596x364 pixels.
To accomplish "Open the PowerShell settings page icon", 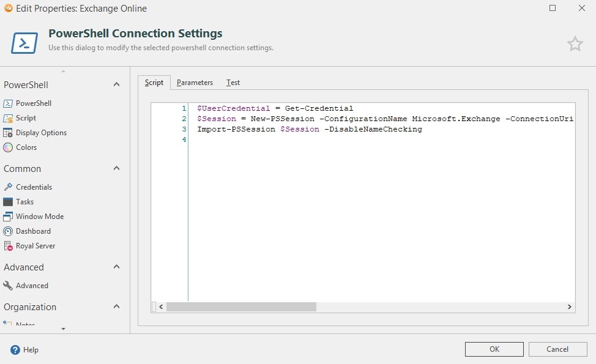I will pyautogui.click(x=8, y=103).
